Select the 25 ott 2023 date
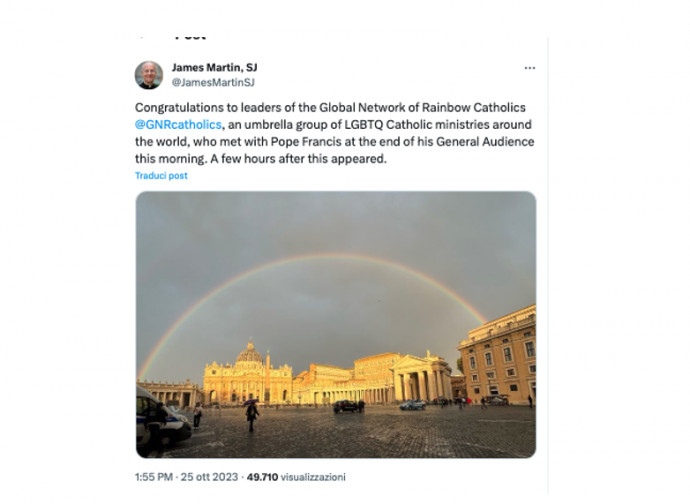Viewport: 690px width, 504px height. pos(209,477)
